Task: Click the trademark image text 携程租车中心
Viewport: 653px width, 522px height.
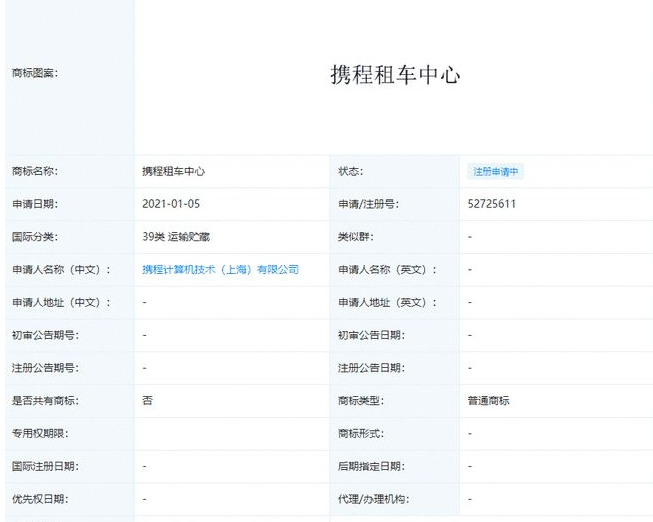Action: [x=395, y=75]
